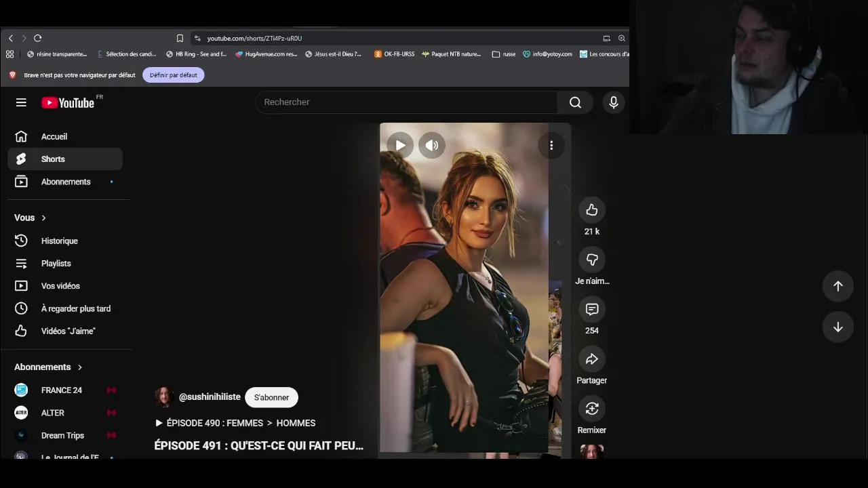Open the info@yotoy.com bookmark
868x488 pixels.
tap(547, 54)
